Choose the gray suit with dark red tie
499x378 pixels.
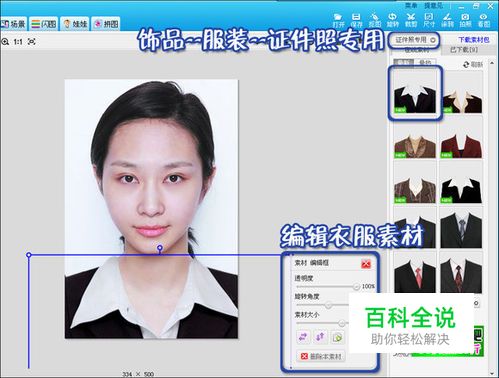pyautogui.click(x=461, y=273)
